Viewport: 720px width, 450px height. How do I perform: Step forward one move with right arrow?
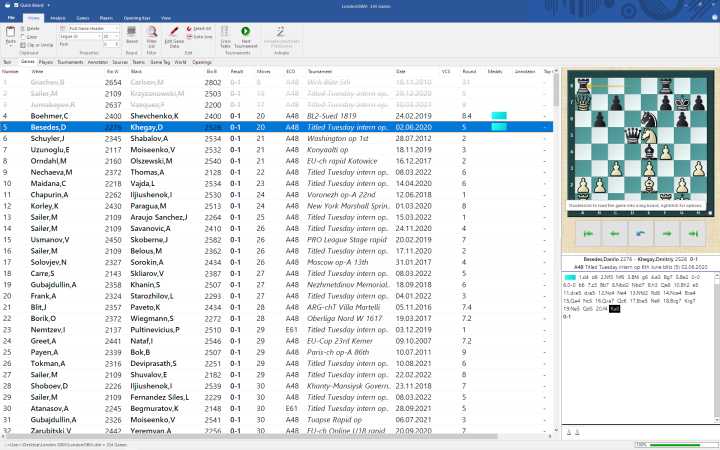(x=667, y=234)
